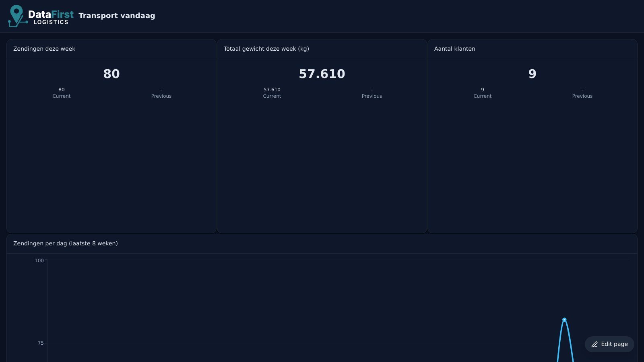Click the large 9 customers value
The width and height of the screenshot is (644, 362).
[x=532, y=74]
